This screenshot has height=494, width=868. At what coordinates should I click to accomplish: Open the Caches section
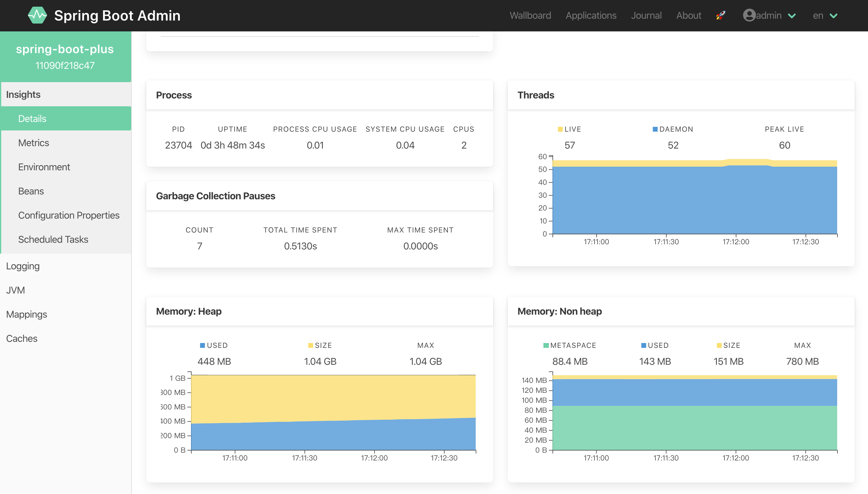(22, 338)
